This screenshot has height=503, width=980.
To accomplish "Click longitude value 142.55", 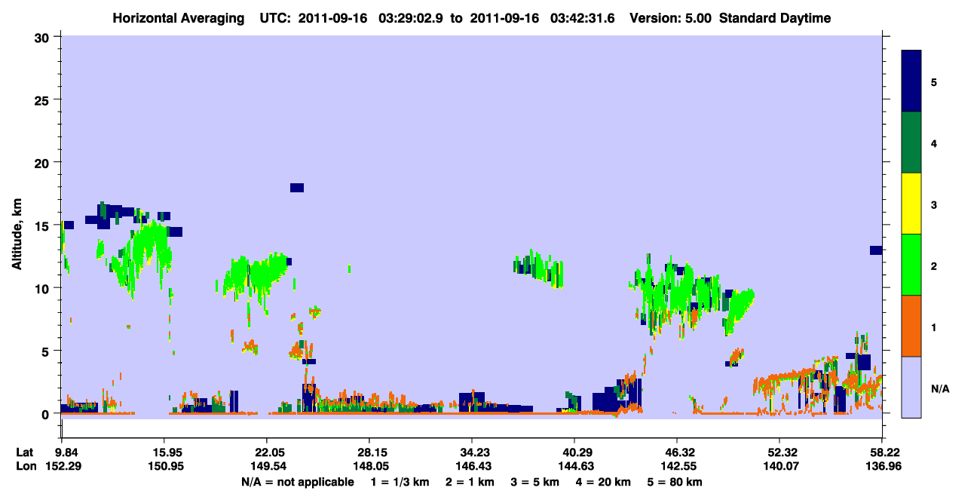I will [677, 467].
